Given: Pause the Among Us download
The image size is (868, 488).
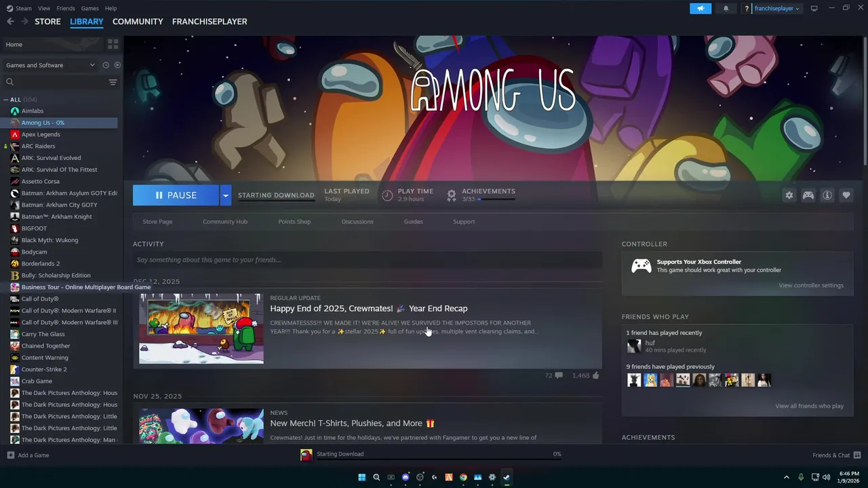Looking at the screenshot, I should 176,195.
